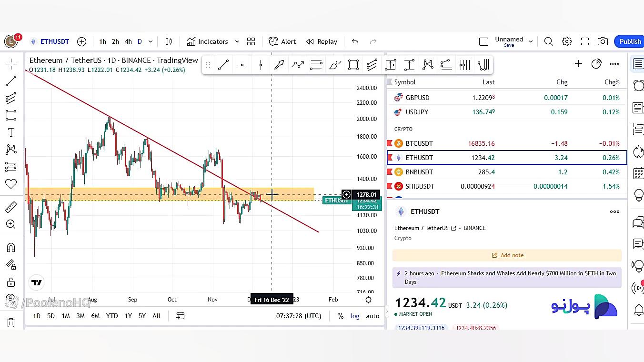Select the YTD date range

[x=112, y=316]
